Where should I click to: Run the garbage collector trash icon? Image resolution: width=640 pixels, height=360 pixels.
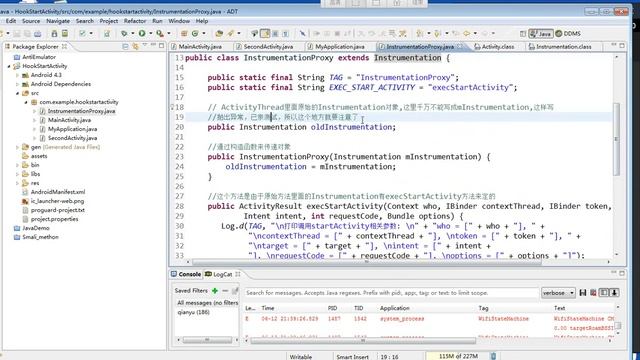click(493, 356)
